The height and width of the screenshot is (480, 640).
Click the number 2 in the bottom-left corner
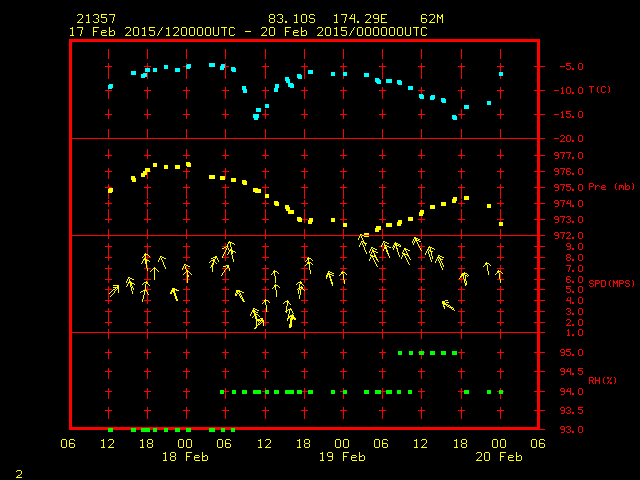click(18, 471)
